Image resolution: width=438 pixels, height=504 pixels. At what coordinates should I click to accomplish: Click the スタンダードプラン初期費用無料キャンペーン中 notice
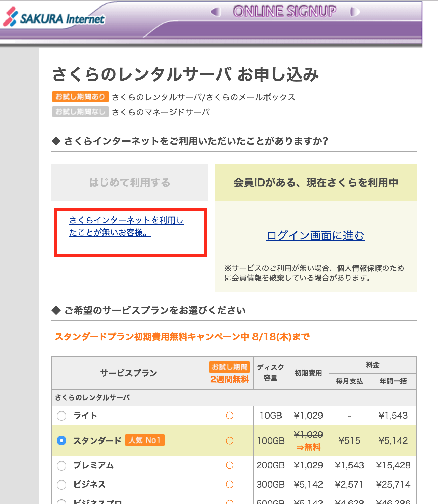182,337
